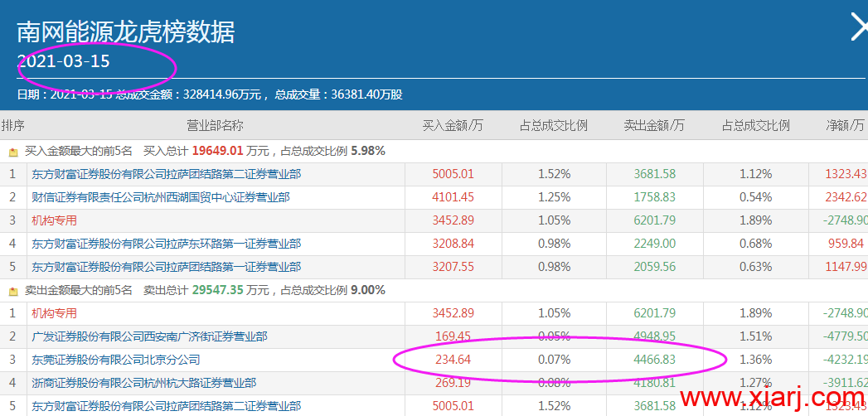Open 东方财富证券拉萨东环路第一证券营业部 link
The width and height of the screenshot is (868, 416).
coord(166,244)
